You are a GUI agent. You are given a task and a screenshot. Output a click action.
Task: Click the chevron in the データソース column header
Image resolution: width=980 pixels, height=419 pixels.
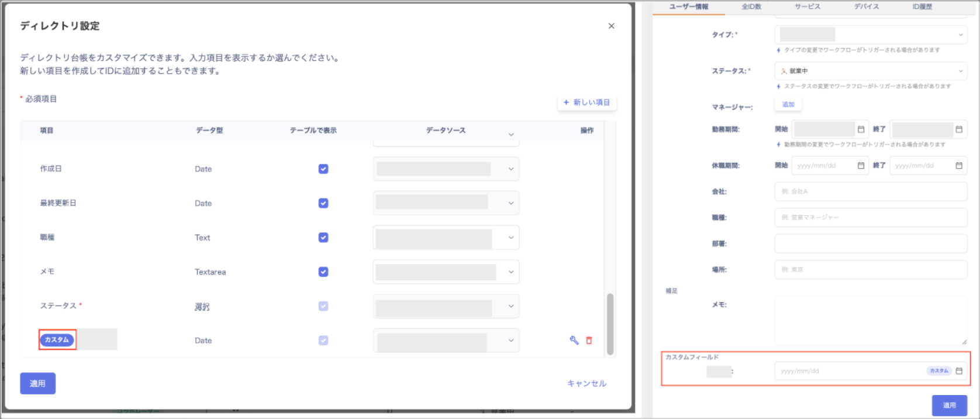pyautogui.click(x=511, y=134)
